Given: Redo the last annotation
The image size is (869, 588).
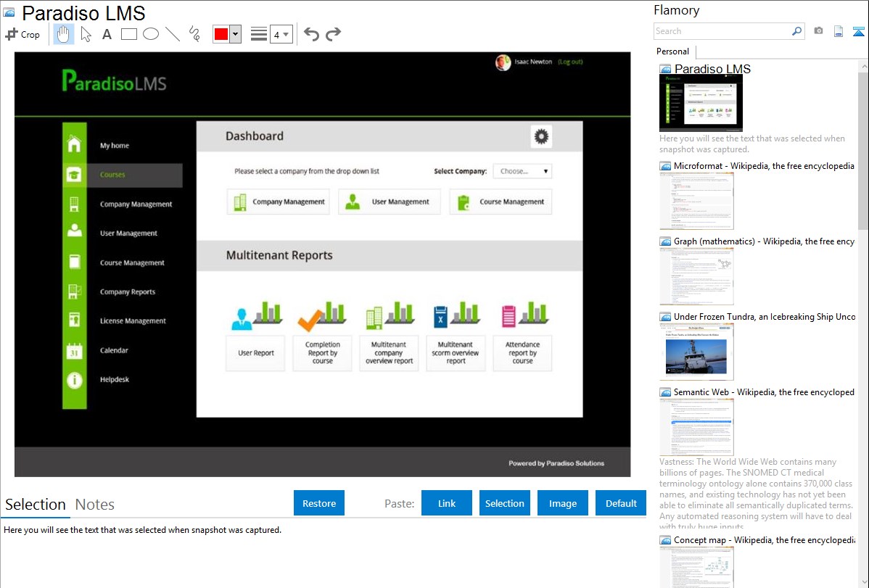Looking at the screenshot, I should click(x=333, y=34).
